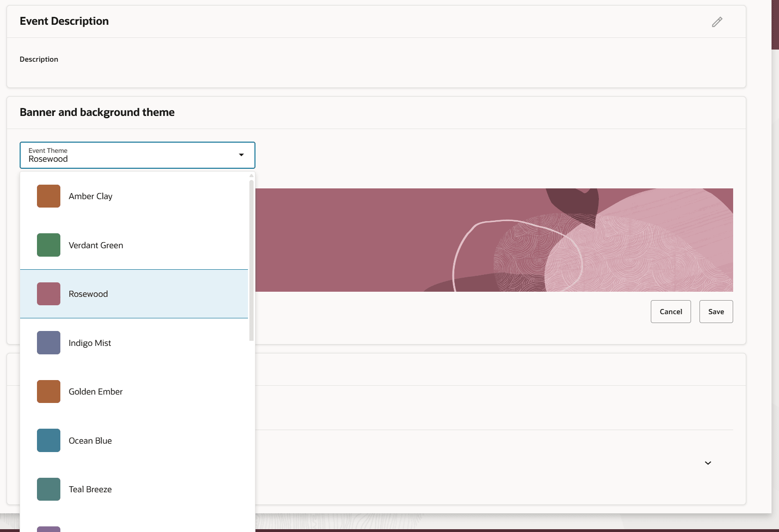The width and height of the screenshot is (779, 532).
Task: Collapse the Event Theme dropdown arrow
Action: point(241,155)
